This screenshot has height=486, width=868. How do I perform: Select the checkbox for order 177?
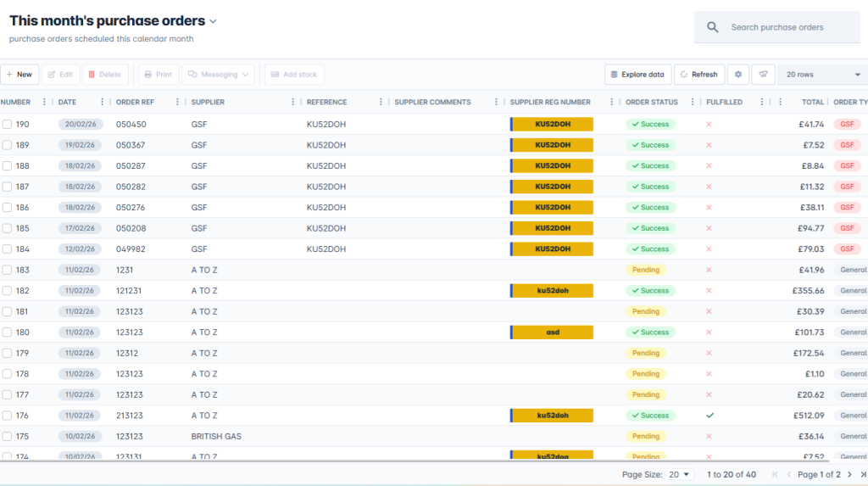tap(7, 394)
